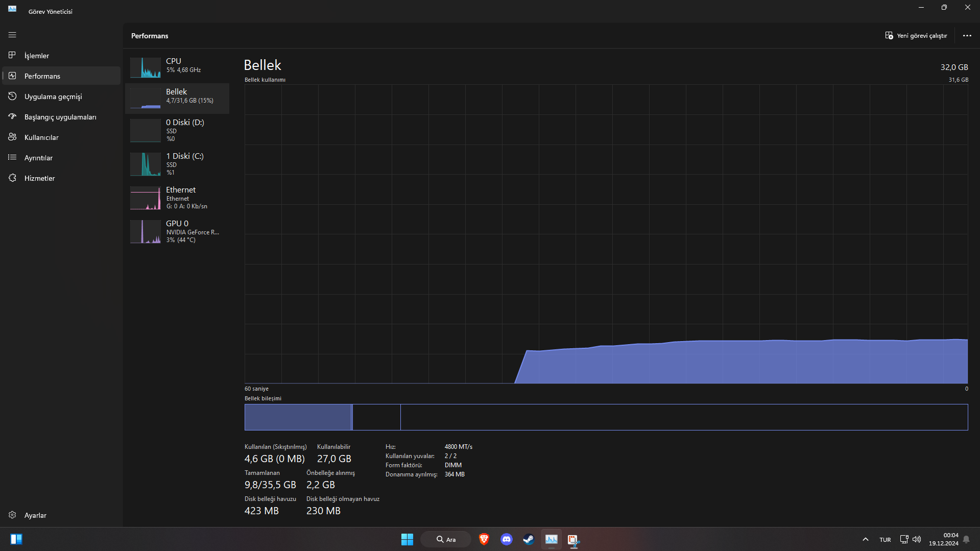This screenshot has width=980, height=551.
Task: Select 1 Diski (C:) item
Action: tap(177, 164)
